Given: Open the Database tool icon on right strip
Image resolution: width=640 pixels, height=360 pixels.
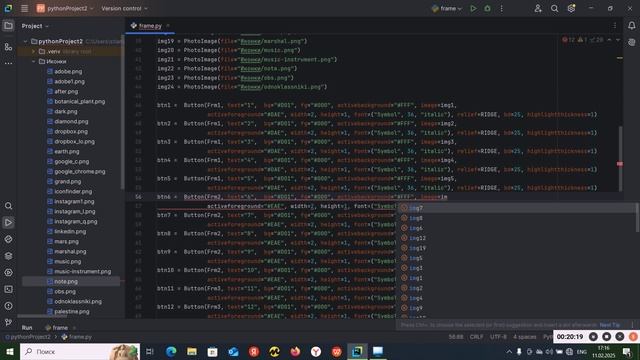Looking at the screenshot, I should (x=631, y=42).
